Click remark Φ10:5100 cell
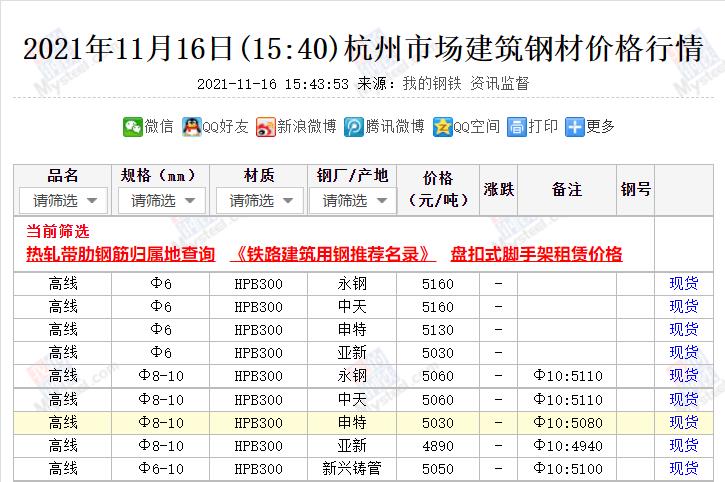 point(568,468)
